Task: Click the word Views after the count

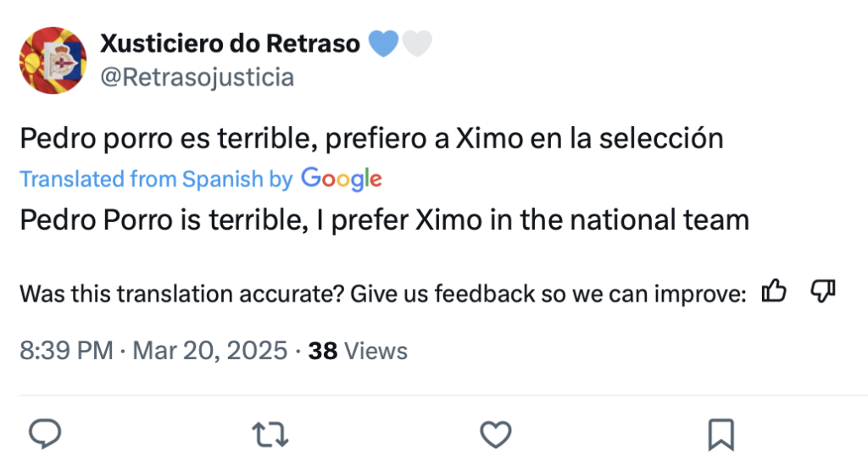Action: coord(376,351)
